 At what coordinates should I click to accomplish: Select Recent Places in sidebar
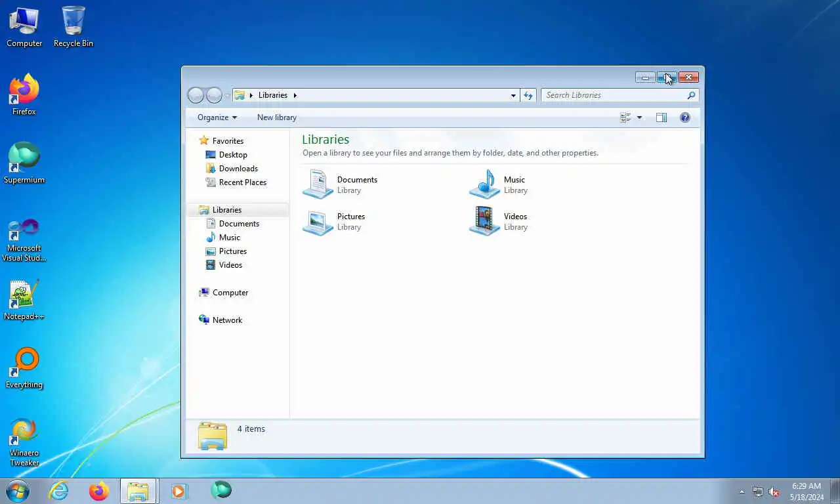pos(236,182)
